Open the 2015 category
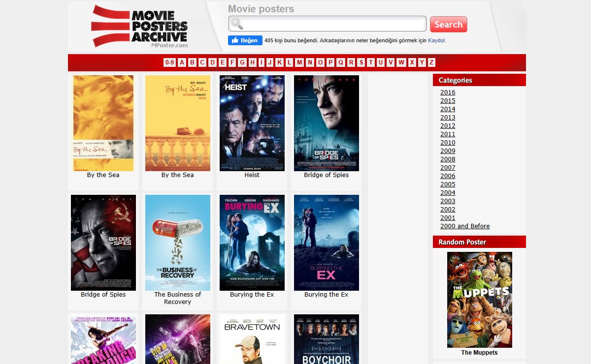Viewport: 591px width, 364px height. coord(448,101)
